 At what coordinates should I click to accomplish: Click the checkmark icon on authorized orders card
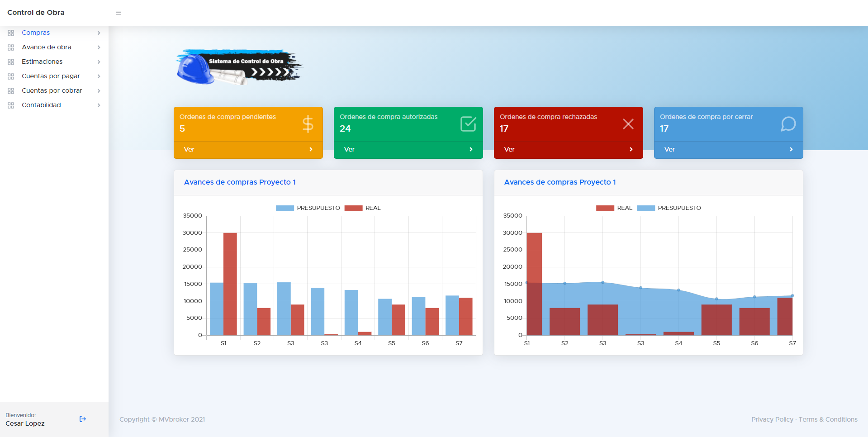click(468, 124)
